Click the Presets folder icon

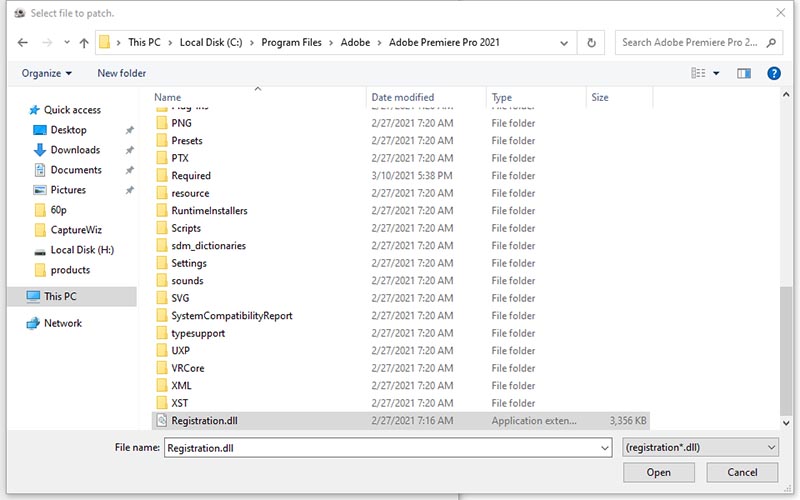[x=162, y=140]
